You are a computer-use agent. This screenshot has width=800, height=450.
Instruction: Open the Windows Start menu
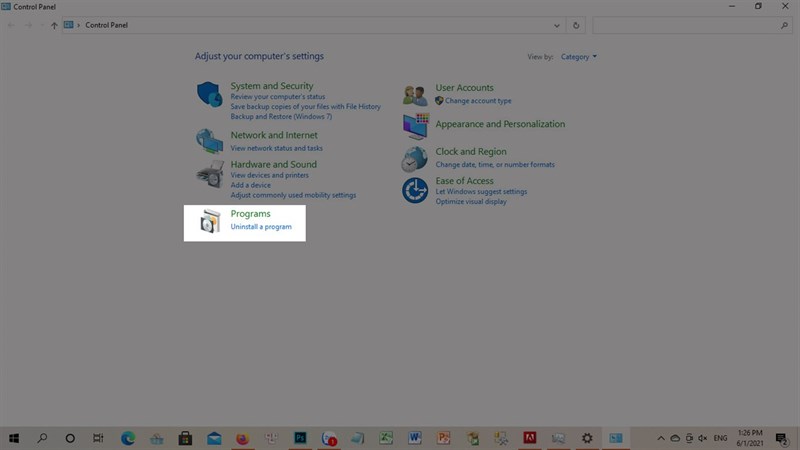point(14,438)
